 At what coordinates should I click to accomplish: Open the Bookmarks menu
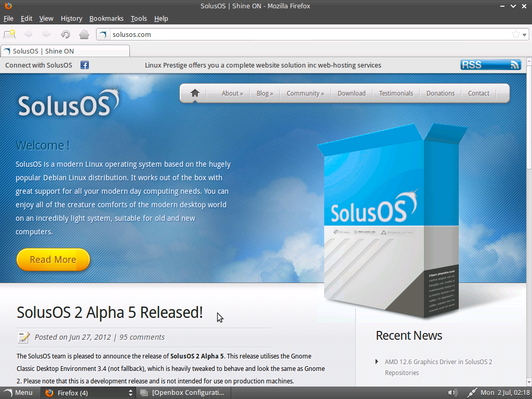coord(106,18)
